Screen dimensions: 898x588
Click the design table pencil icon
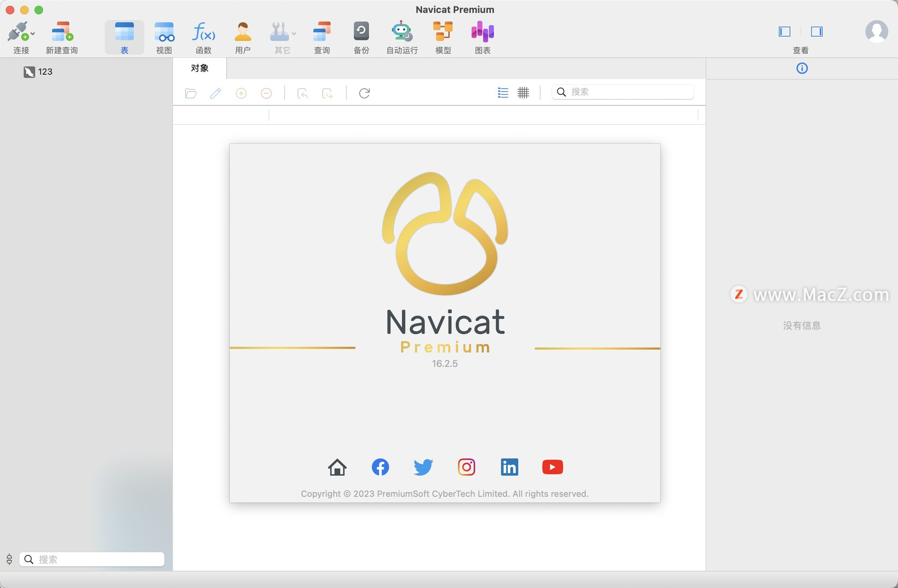(x=216, y=93)
